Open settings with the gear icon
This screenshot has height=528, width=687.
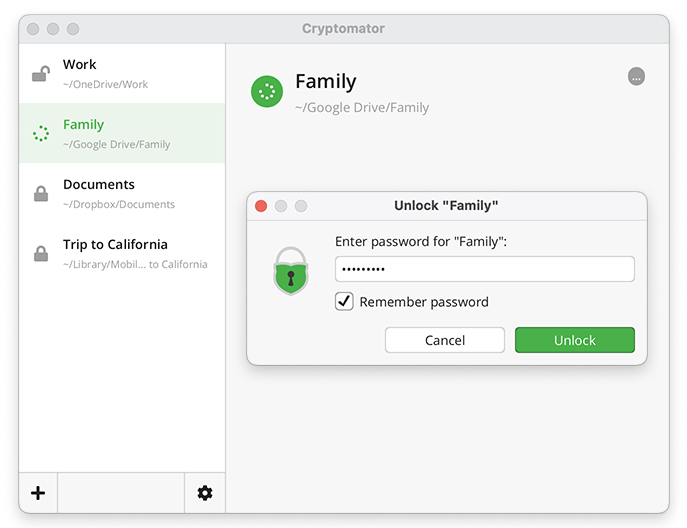pos(205,493)
